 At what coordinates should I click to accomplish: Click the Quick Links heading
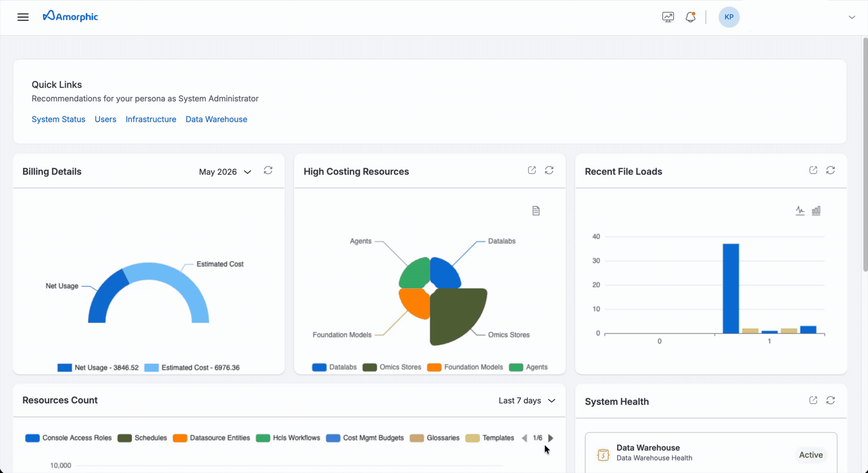(57, 85)
